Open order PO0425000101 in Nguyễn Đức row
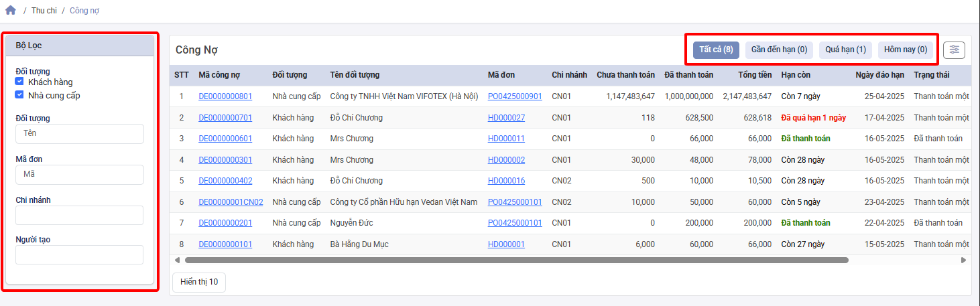 pos(515,223)
